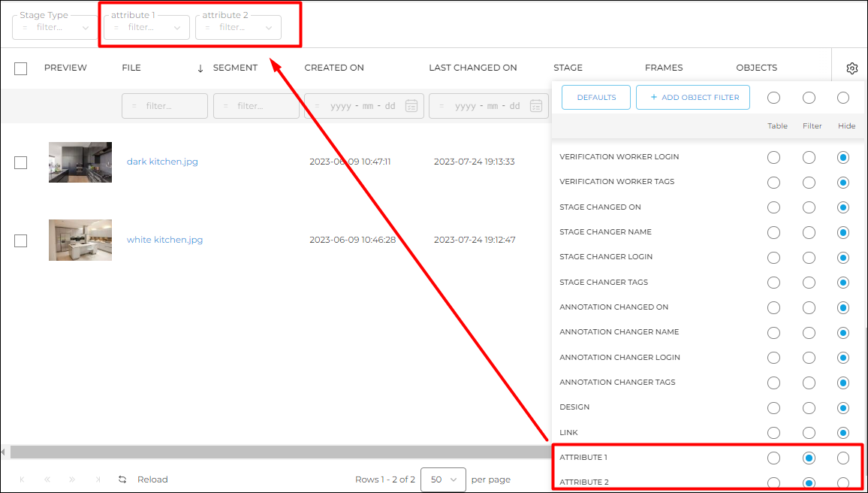Image resolution: width=868 pixels, height=493 pixels.
Task: Set DESIGN to Table
Action: tap(774, 407)
